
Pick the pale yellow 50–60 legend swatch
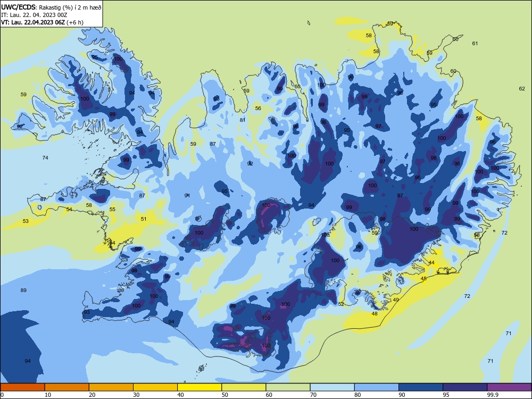point(244,387)
